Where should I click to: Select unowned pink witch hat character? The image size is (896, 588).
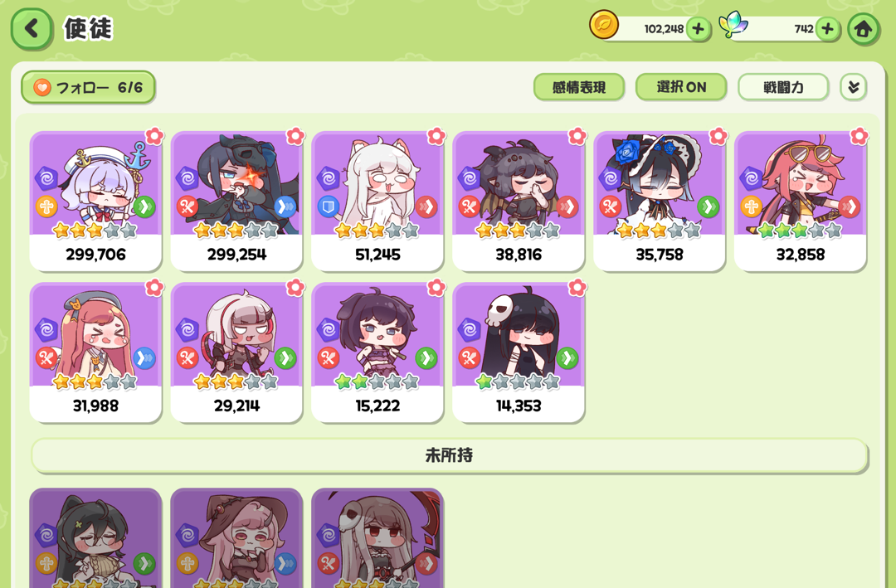(236, 538)
